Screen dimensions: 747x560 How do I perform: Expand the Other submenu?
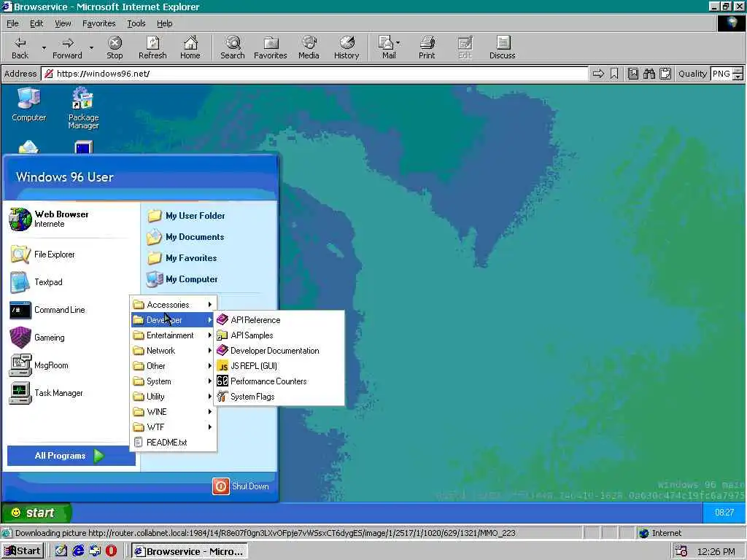[x=173, y=366]
